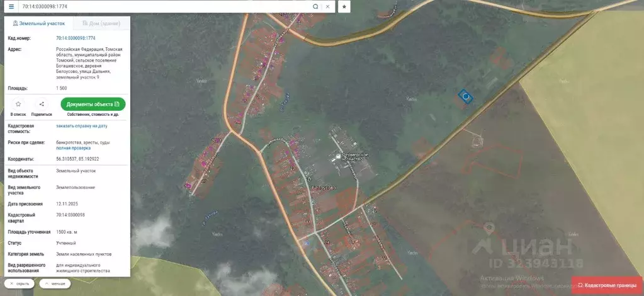Collapse the details with меньше

[x=55, y=283]
